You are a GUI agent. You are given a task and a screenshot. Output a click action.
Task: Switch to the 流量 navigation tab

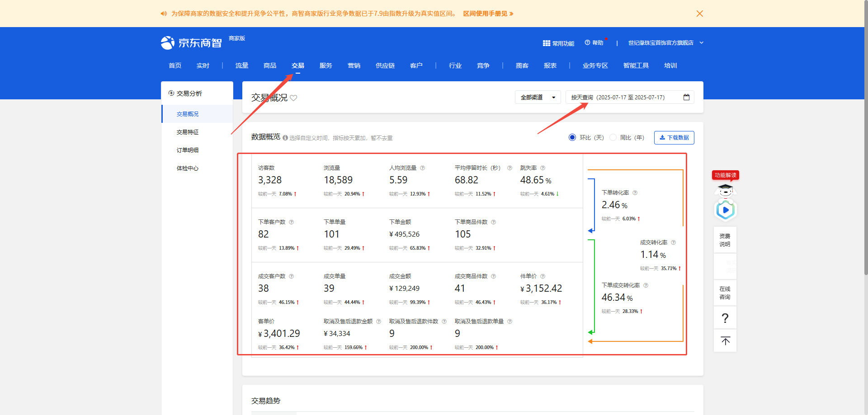[x=242, y=65]
